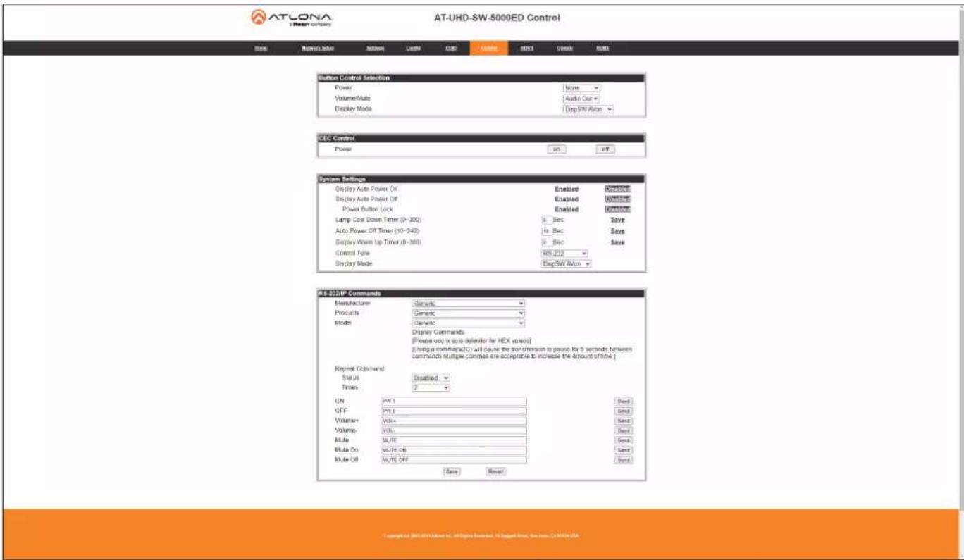Open the Repeat Command Status dropdown
964x560 pixels.
431,378
